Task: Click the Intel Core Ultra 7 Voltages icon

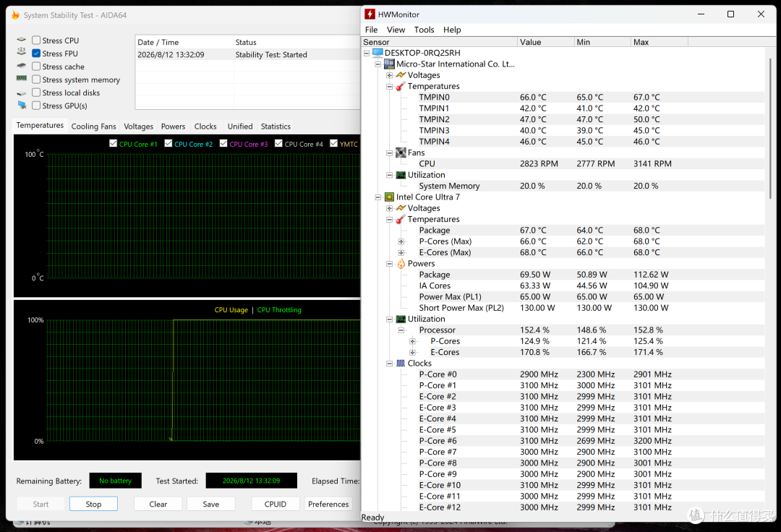Action: click(401, 208)
